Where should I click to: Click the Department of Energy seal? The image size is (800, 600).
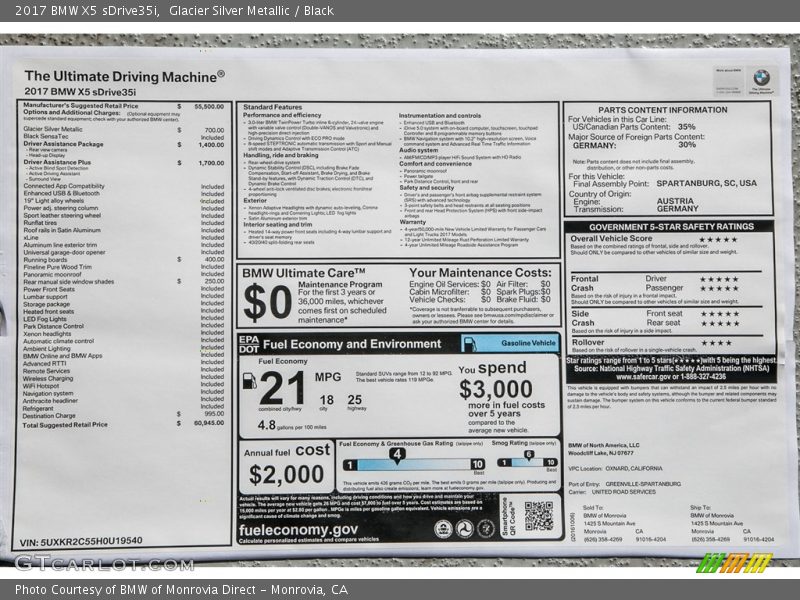(x=485, y=528)
